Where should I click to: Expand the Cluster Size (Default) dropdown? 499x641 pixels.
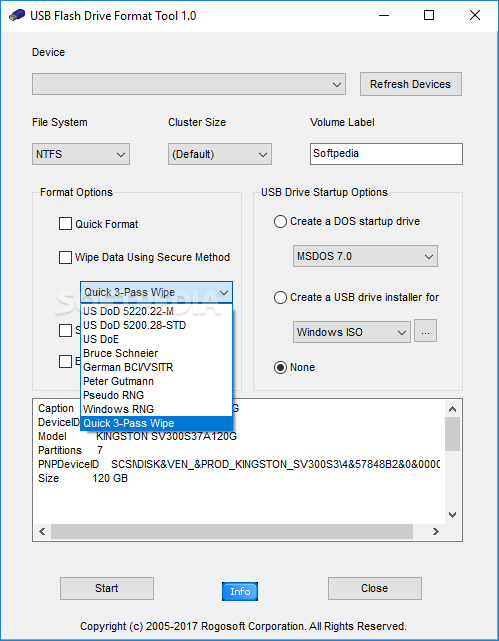[x=220, y=154]
